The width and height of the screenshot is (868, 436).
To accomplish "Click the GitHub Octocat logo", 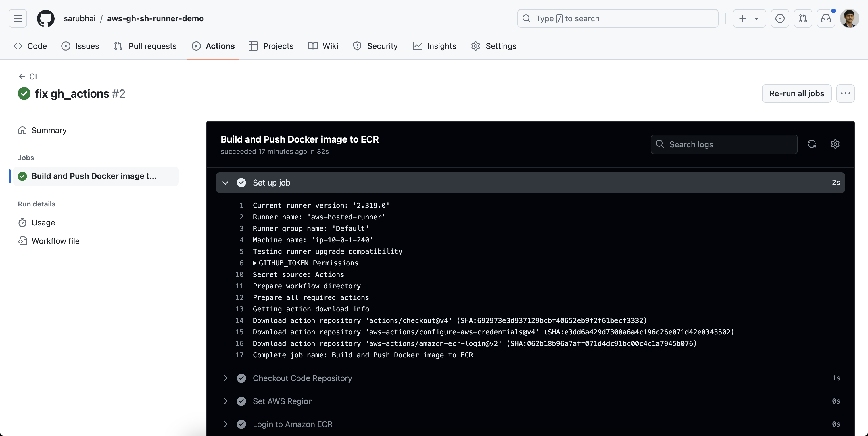I will [x=45, y=18].
